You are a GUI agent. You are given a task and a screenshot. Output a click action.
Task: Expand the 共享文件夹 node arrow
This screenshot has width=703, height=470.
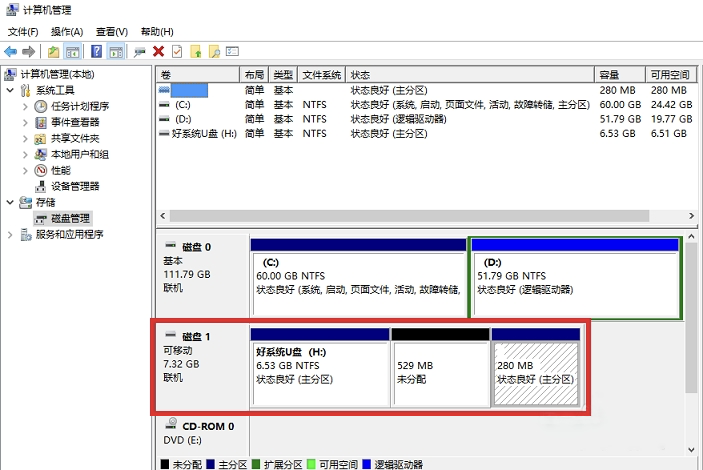point(25,139)
